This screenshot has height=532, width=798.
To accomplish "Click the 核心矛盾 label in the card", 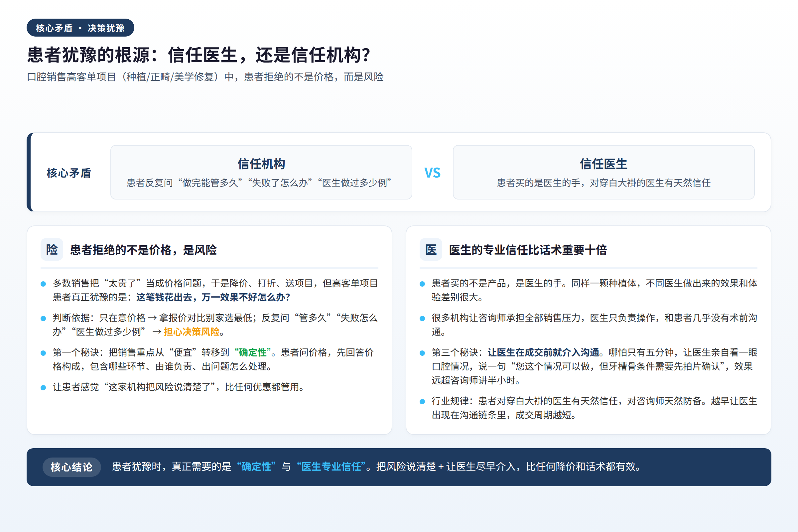I will tap(69, 173).
